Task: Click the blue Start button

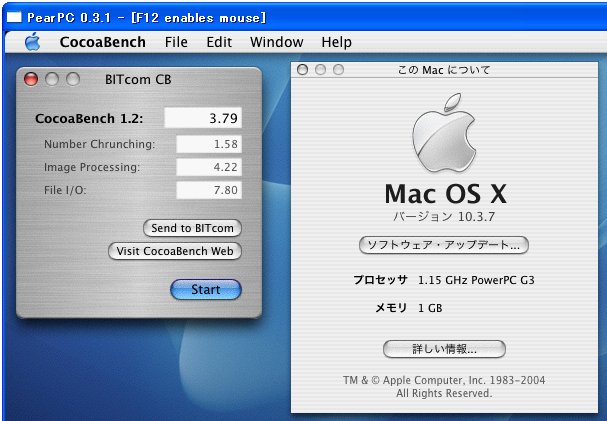Action: (206, 289)
